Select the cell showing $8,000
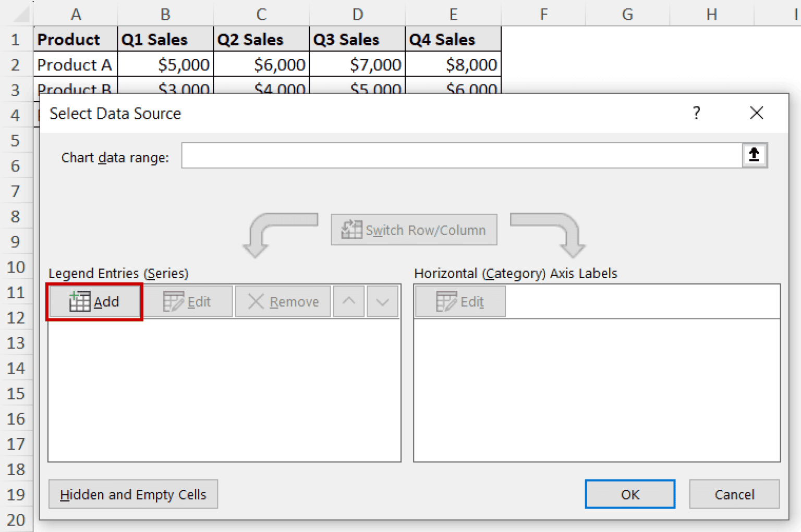 click(x=453, y=64)
